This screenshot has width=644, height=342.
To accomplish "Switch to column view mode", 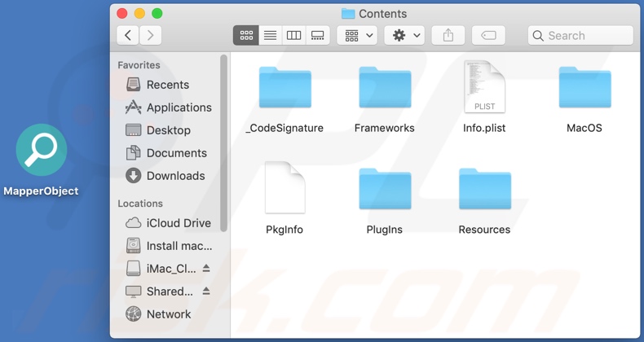I will (293, 36).
